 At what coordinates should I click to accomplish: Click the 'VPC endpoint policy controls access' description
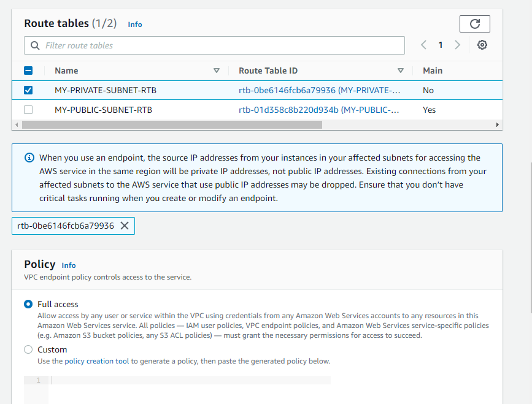108,277
